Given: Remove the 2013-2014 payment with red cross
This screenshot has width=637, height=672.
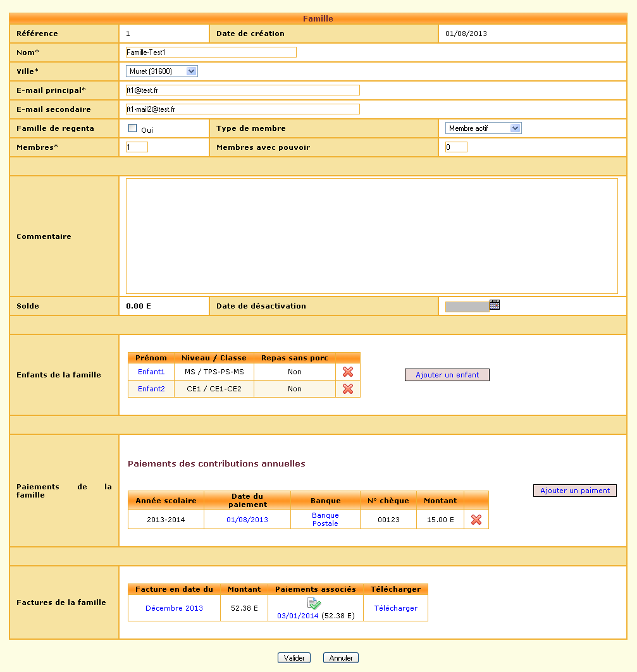Looking at the screenshot, I should [x=476, y=520].
